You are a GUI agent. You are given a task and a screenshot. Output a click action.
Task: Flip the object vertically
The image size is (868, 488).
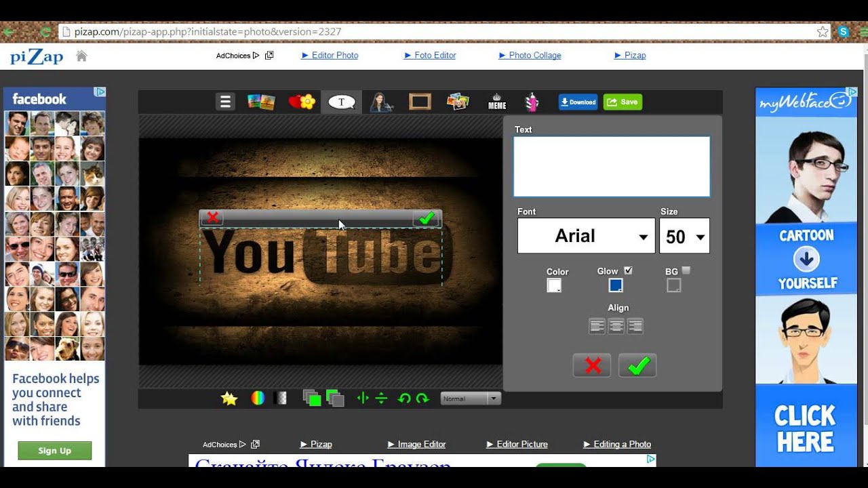[381, 399]
